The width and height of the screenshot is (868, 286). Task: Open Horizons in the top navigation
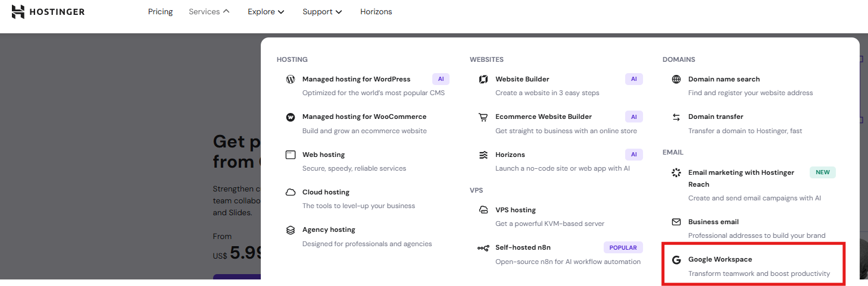point(376,11)
